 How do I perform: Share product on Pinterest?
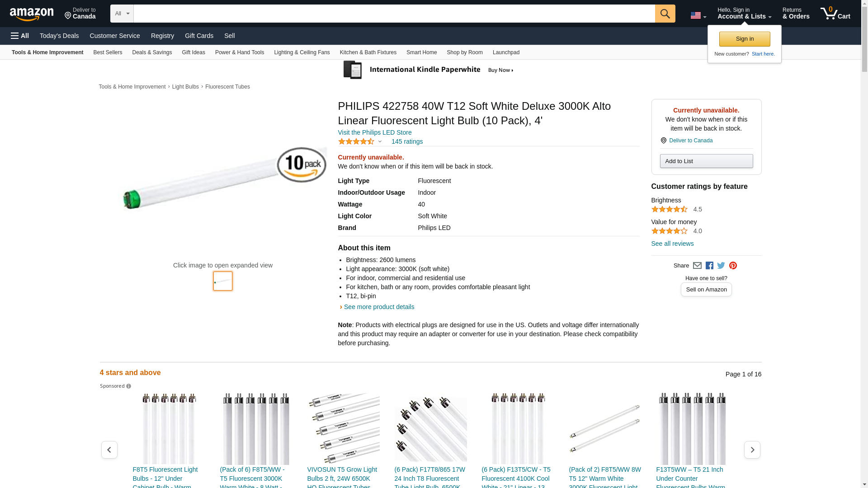[x=733, y=266]
